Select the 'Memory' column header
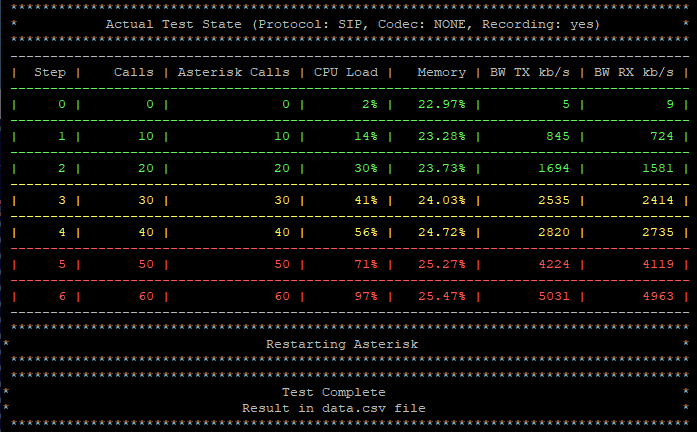Screen dimensions: 697x432 [x=441, y=72]
